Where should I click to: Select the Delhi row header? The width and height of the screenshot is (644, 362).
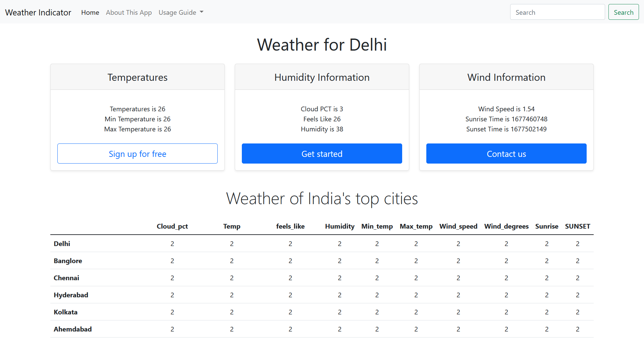[x=62, y=244]
